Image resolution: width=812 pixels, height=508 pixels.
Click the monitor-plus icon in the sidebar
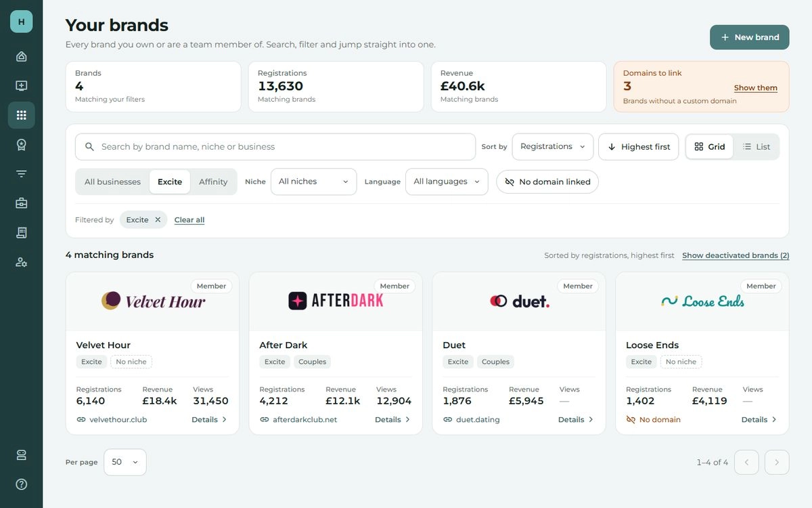point(21,86)
